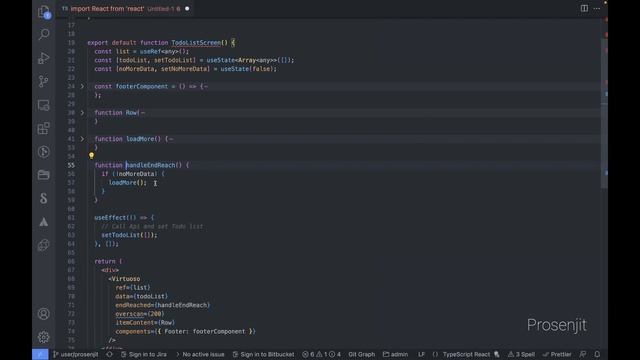Click on handleEndReach on line 55
The image size is (640, 360).
[151, 165]
